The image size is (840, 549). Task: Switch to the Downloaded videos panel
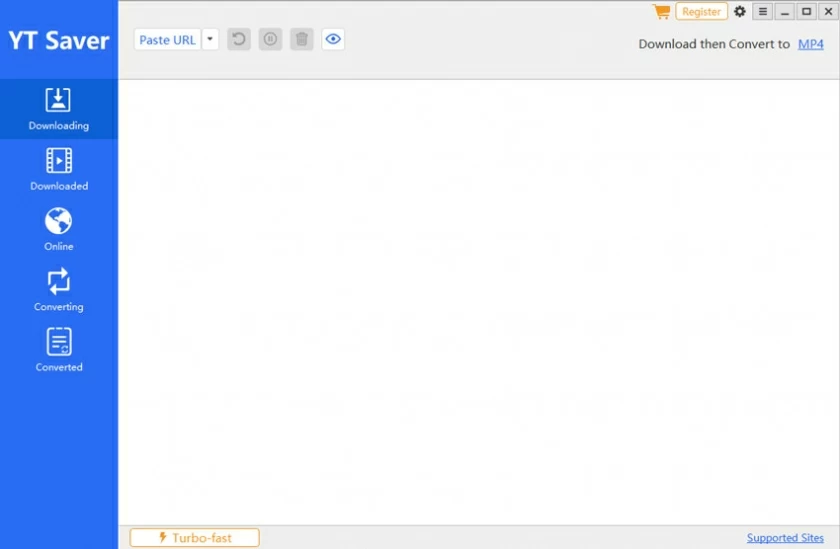click(58, 168)
